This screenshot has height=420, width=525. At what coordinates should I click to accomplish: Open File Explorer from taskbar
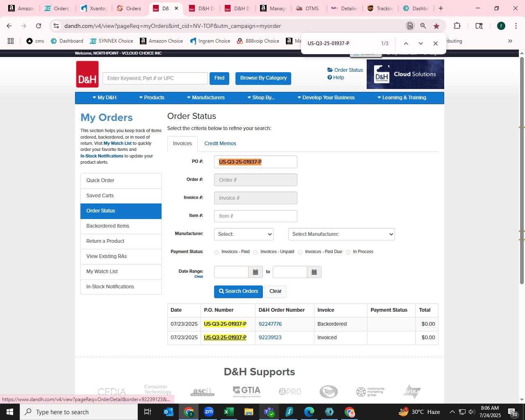(249, 412)
